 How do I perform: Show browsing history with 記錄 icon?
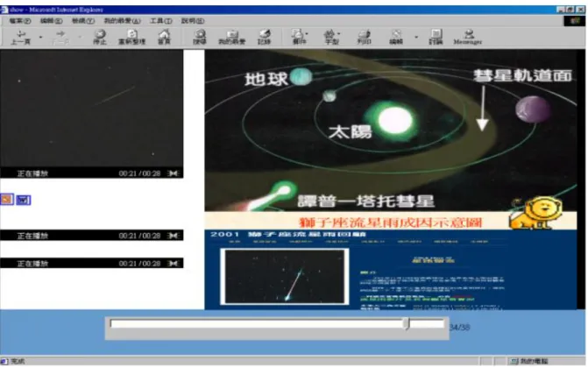pyautogui.click(x=264, y=38)
